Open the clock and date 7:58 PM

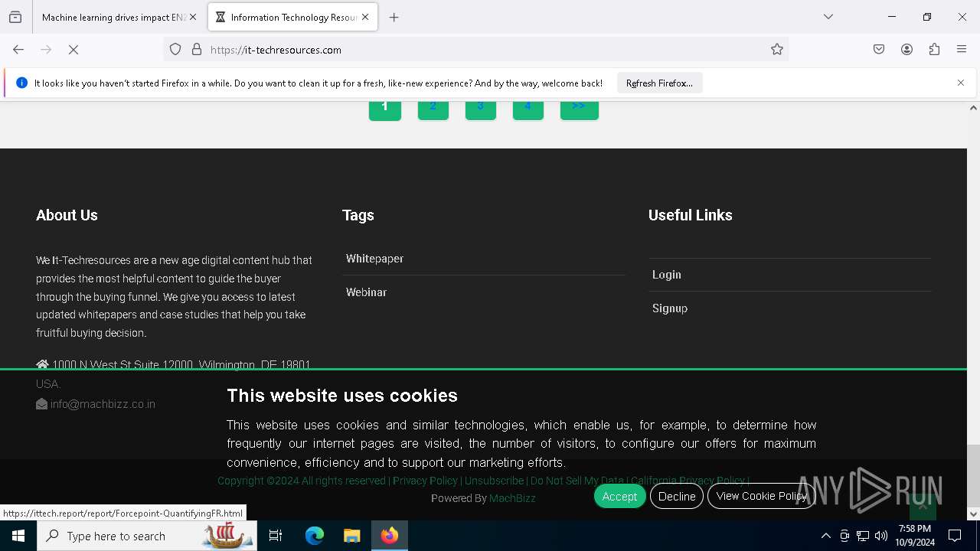pyautogui.click(x=915, y=536)
